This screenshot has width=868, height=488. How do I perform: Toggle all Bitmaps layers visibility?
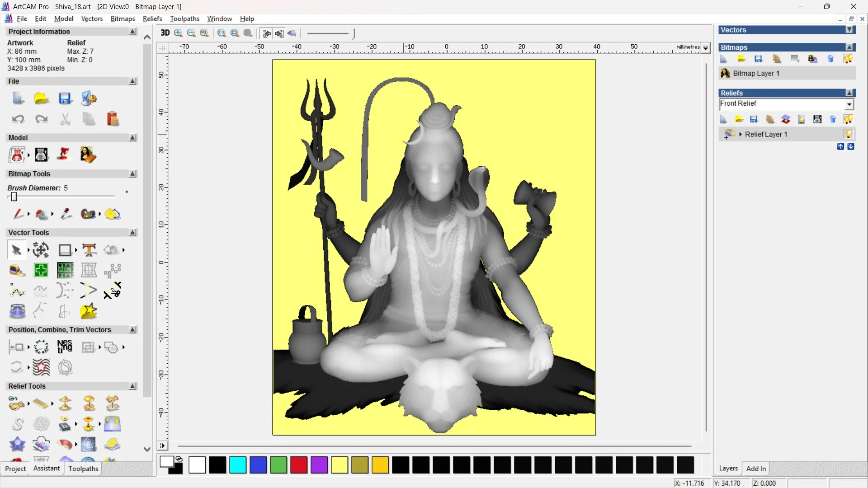[849, 59]
